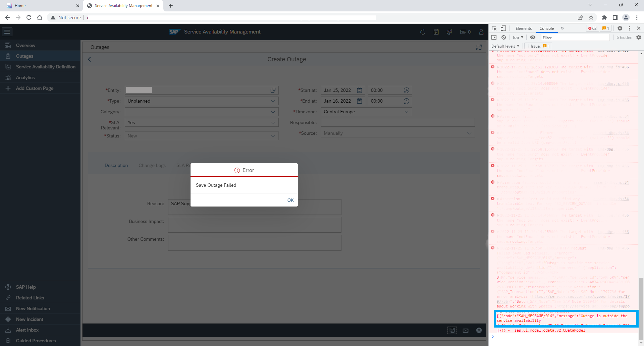Click the Responsible input field

pos(398,122)
